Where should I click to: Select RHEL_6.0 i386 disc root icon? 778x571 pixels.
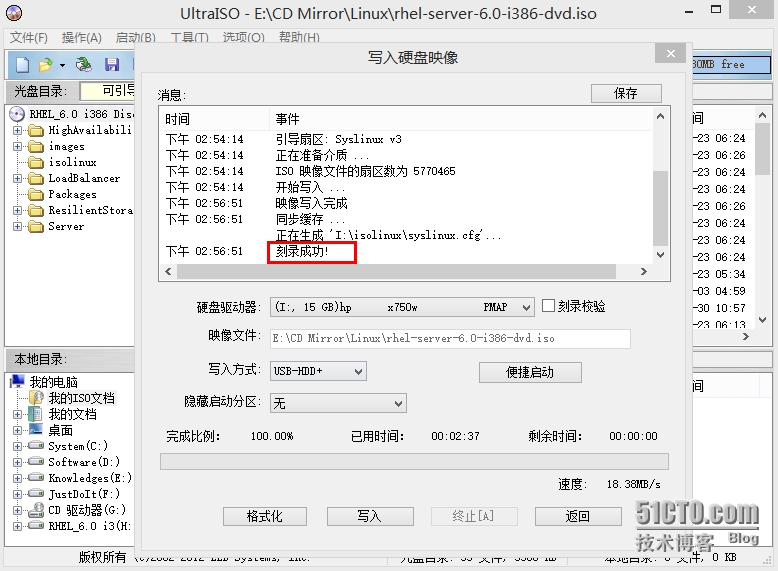17,114
